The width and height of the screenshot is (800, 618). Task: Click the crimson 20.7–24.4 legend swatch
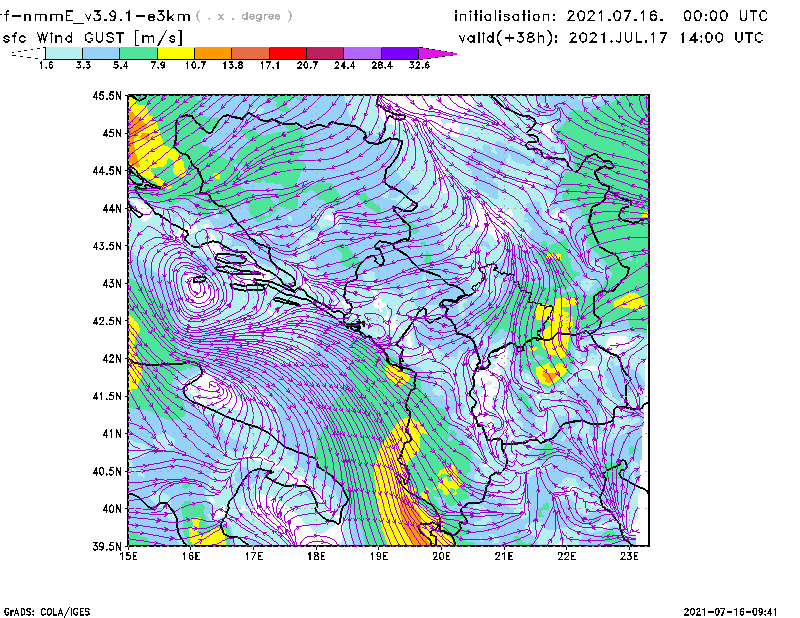coord(325,53)
